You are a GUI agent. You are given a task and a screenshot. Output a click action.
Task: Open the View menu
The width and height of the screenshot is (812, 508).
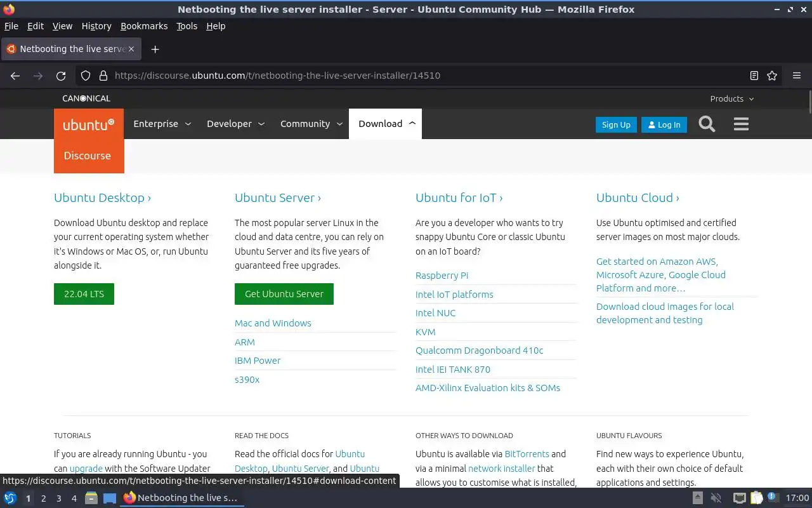click(x=62, y=26)
